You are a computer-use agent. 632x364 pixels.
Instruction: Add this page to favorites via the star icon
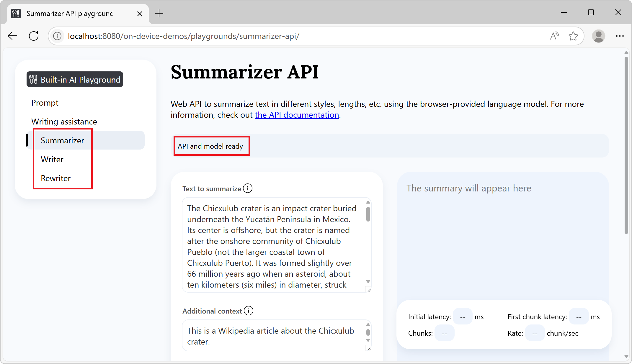click(574, 36)
